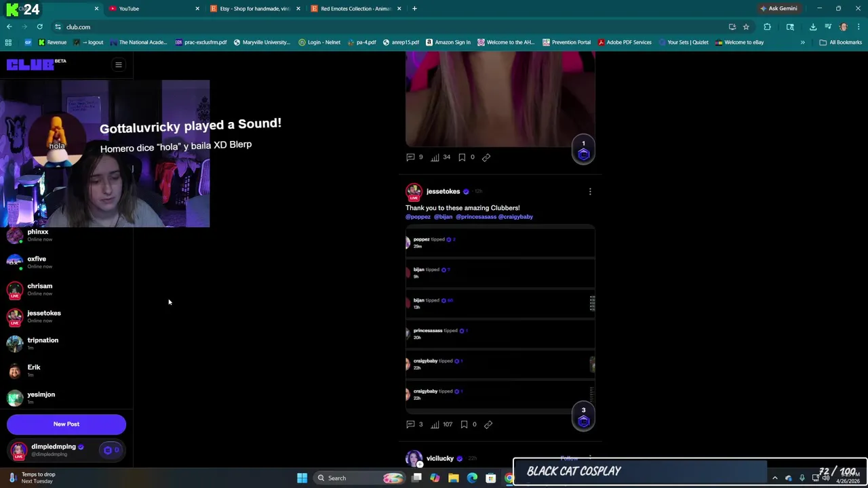
Task: Select chrisam in the sidebar list
Action: click(66, 289)
